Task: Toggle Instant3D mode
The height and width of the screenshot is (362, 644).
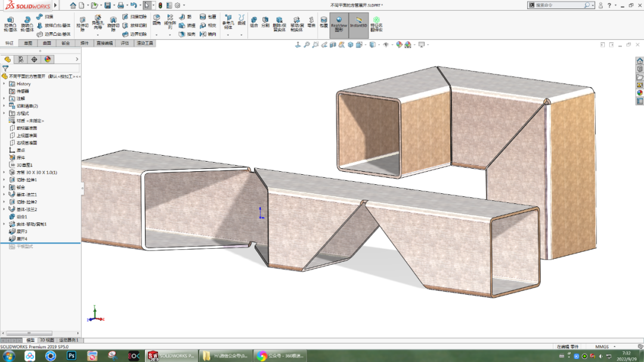Action: [x=357, y=24]
